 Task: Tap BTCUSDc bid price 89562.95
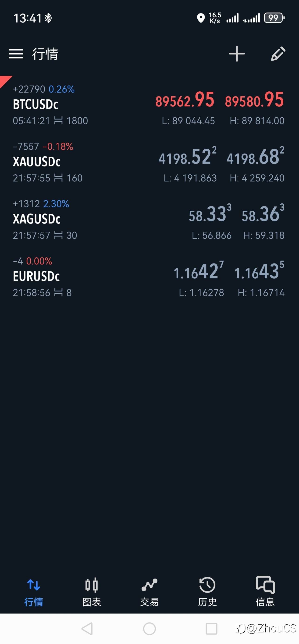click(x=185, y=100)
